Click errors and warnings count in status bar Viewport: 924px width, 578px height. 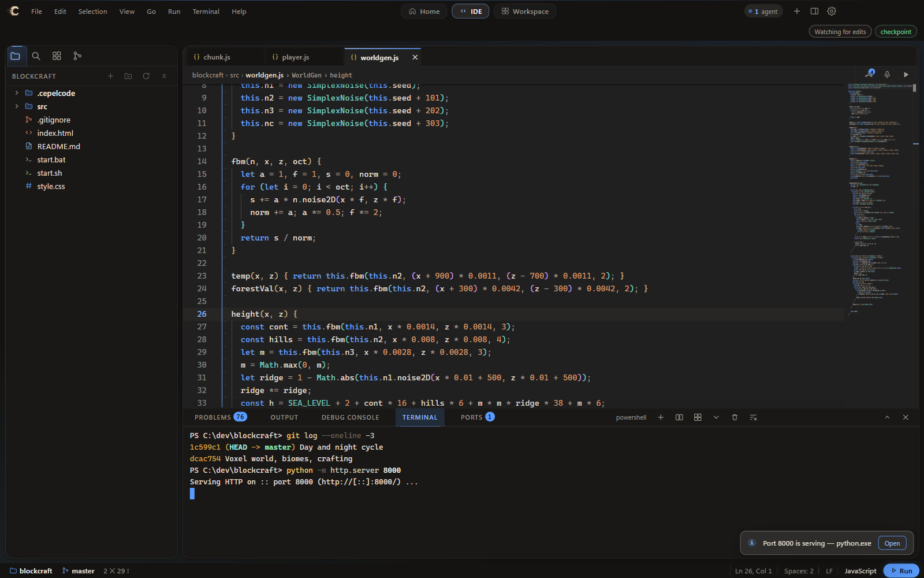pyautogui.click(x=116, y=571)
